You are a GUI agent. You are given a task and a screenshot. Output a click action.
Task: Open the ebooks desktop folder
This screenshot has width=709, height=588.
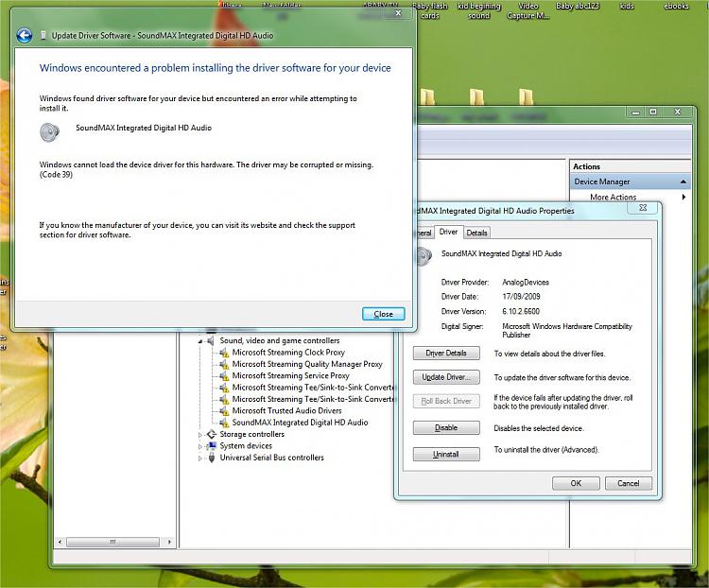coord(676,6)
